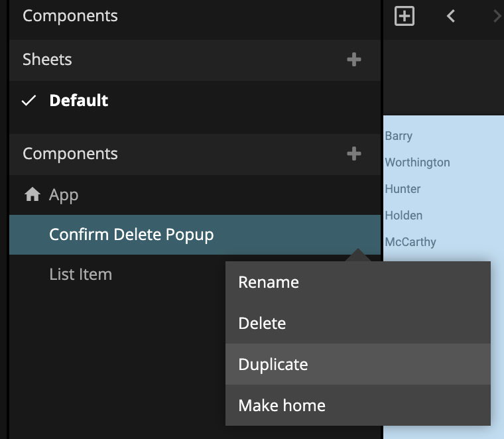Select Holden in the preview list
504x439 pixels.
tap(403, 216)
